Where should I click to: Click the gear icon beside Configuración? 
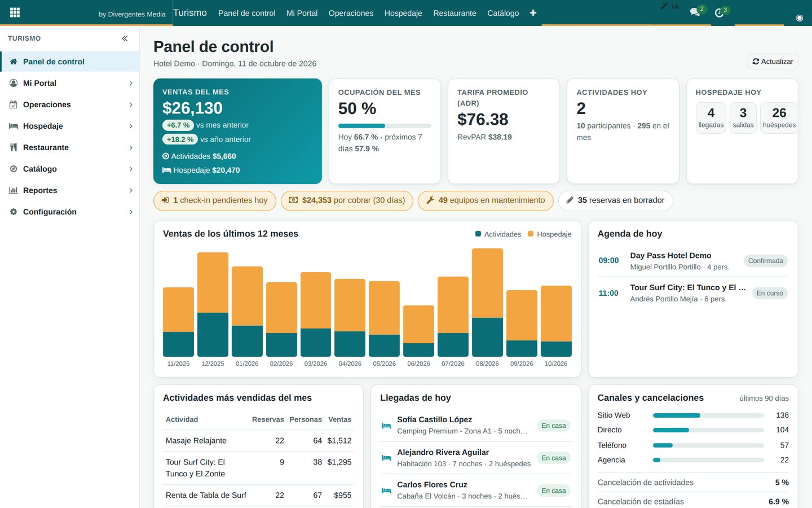(x=14, y=212)
